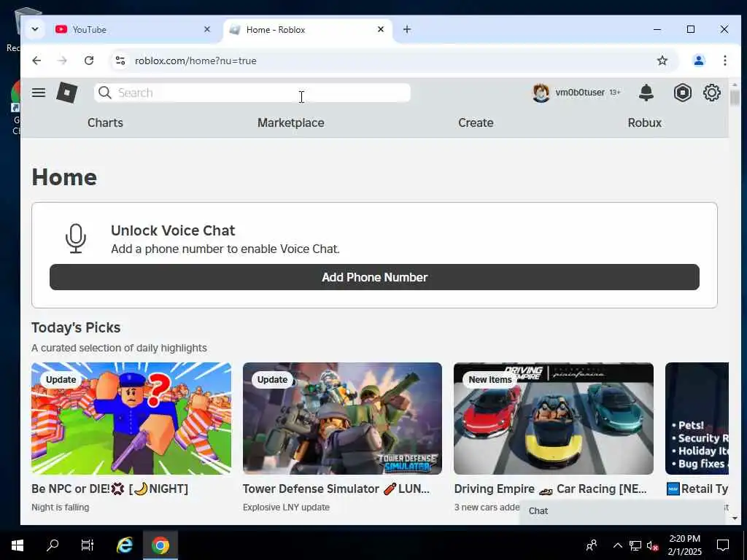Click the network icon in system tray
This screenshot has height=560, width=747.
(x=635, y=545)
